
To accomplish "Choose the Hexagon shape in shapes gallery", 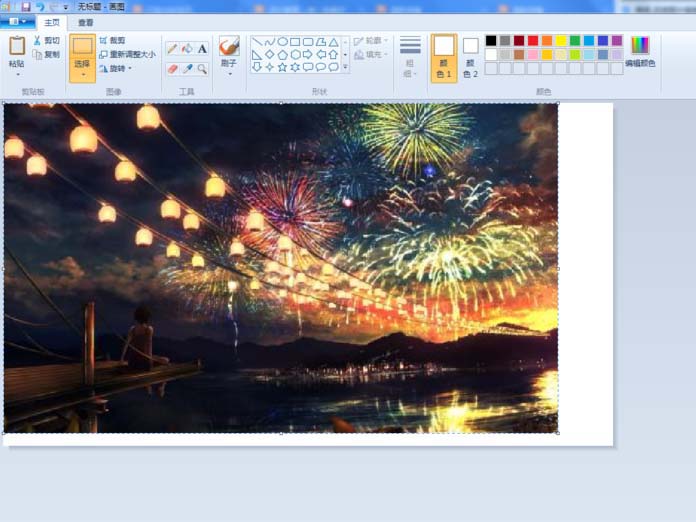I will [x=295, y=55].
